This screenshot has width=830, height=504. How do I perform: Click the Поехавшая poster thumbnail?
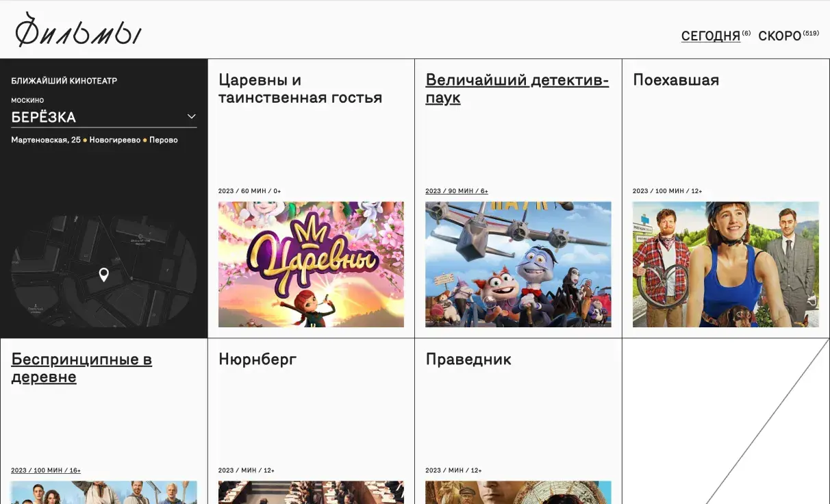tap(726, 264)
